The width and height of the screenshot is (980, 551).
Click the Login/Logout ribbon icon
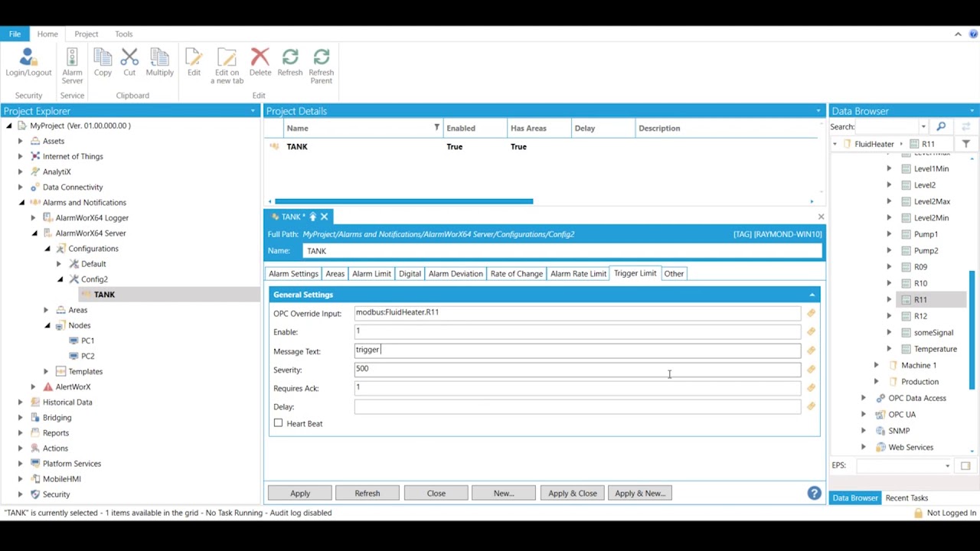[x=28, y=63]
